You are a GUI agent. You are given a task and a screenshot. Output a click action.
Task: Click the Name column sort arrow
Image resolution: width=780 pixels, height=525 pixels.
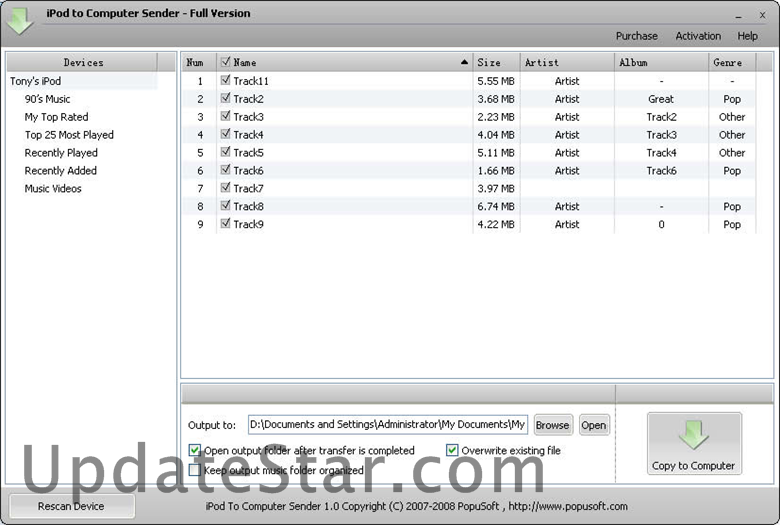464,62
